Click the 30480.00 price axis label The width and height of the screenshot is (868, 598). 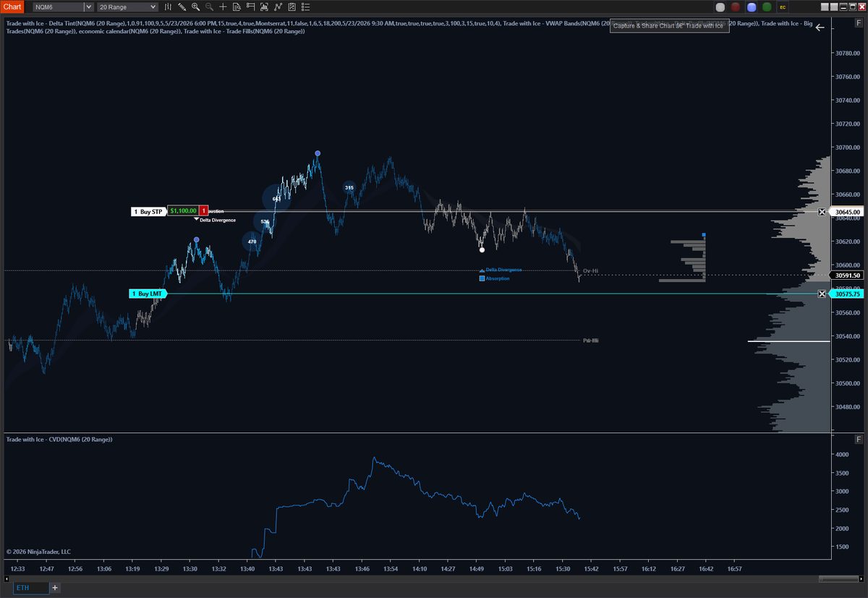(x=847, y=407)
